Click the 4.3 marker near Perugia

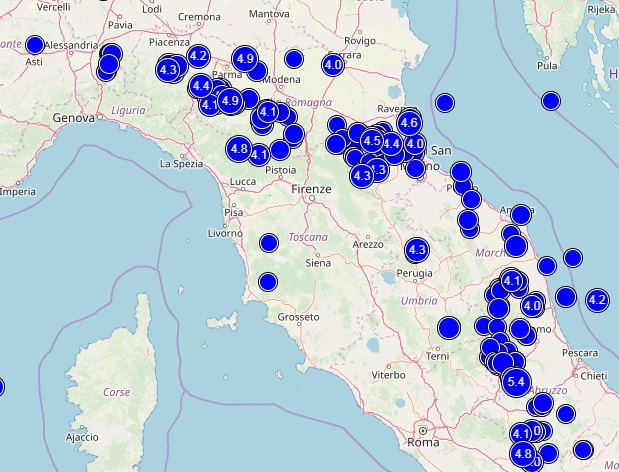pos(417,249)
